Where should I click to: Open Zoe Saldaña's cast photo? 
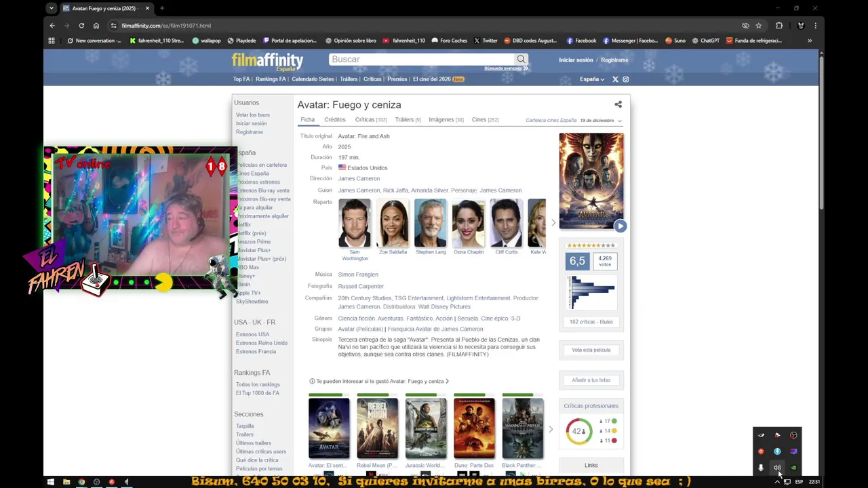[393, 223]
